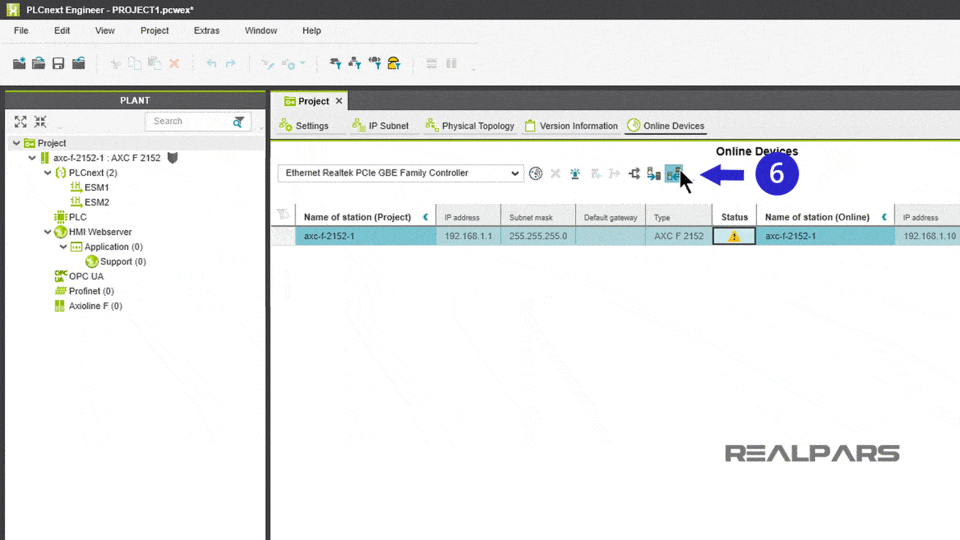The height and width of the screenshot is (540, 960).
Task: Collapse Name of station (Project) column chevron
Action: (426, 217)
